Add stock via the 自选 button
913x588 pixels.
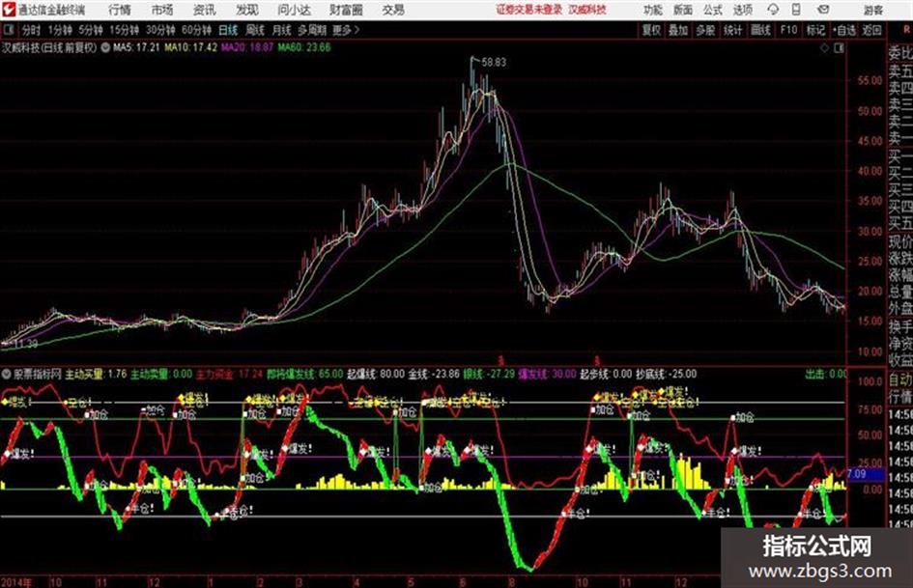point(844,30)
